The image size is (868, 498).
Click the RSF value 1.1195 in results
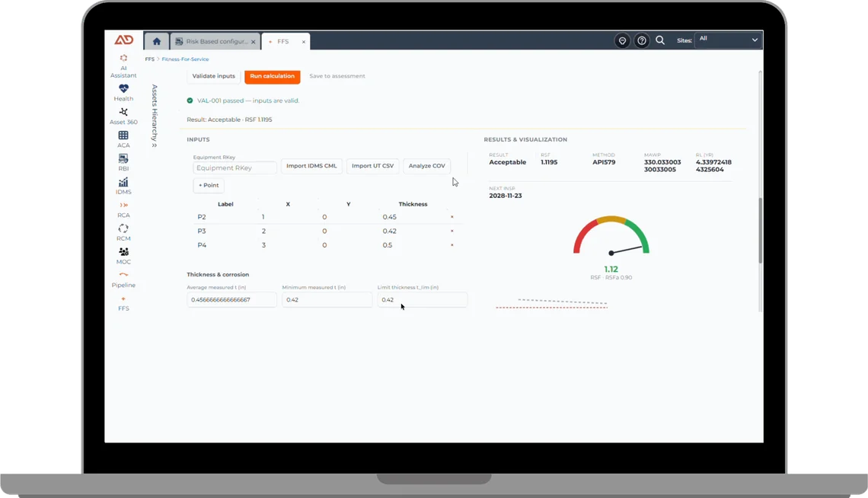click(x=549, y=162)
